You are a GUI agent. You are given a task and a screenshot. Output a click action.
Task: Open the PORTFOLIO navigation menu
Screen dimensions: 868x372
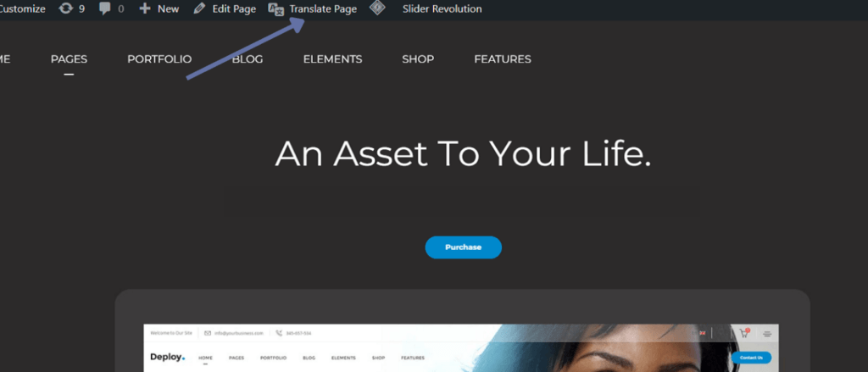click(159, 59)
